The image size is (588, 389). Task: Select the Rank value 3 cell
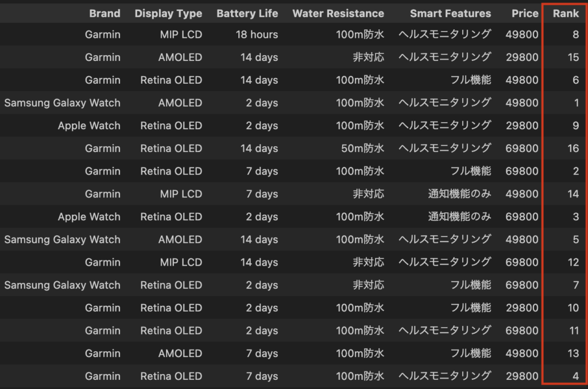click(x=575, y=217)
